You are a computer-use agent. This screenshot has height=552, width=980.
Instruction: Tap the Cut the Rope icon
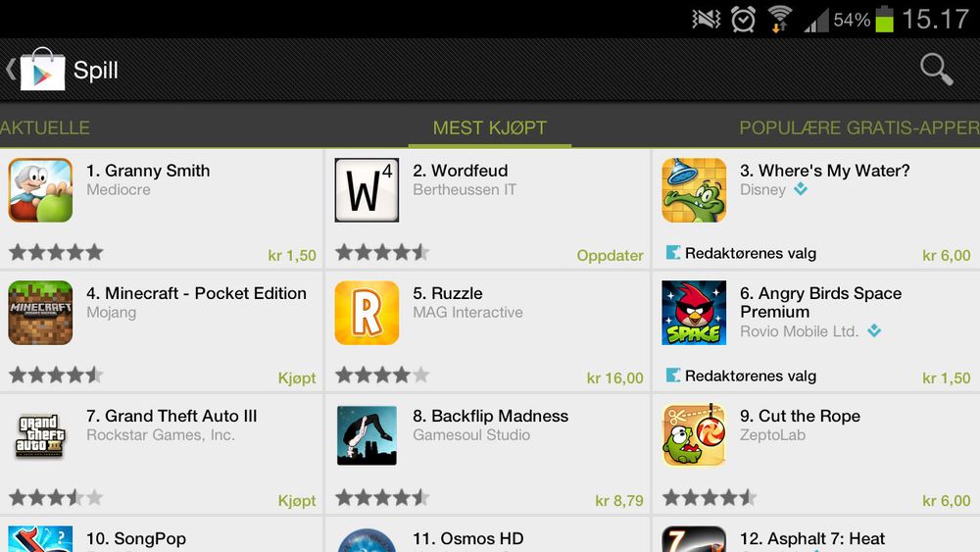[x=694, y=435]
